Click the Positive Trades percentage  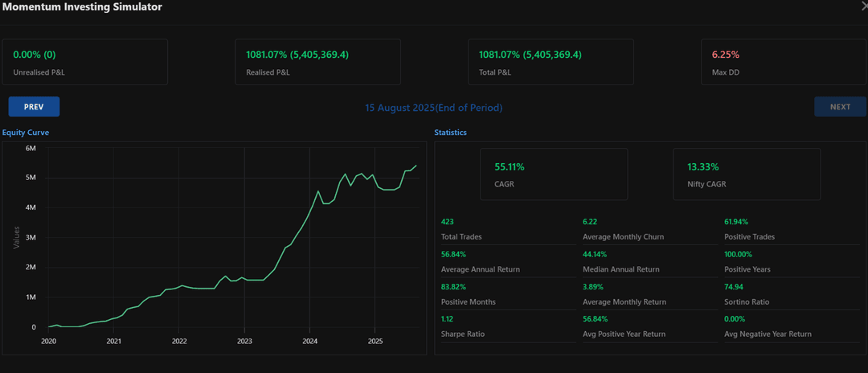[739, 221]
